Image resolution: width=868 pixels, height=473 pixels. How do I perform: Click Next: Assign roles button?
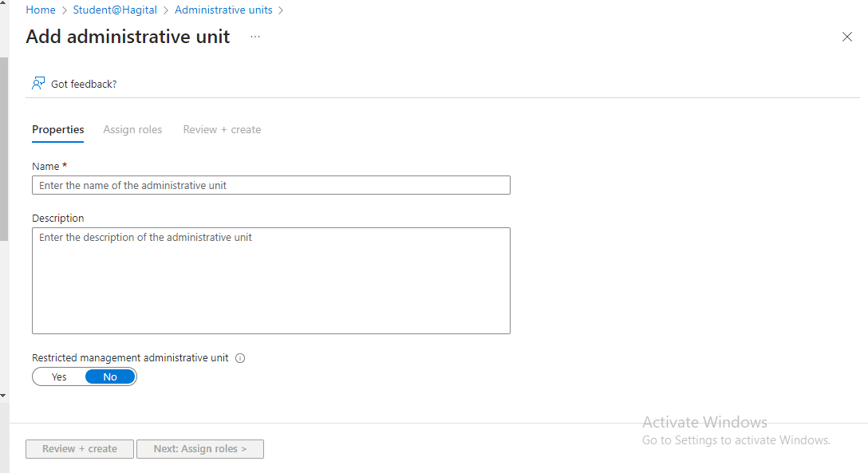[x=199, y=449]
